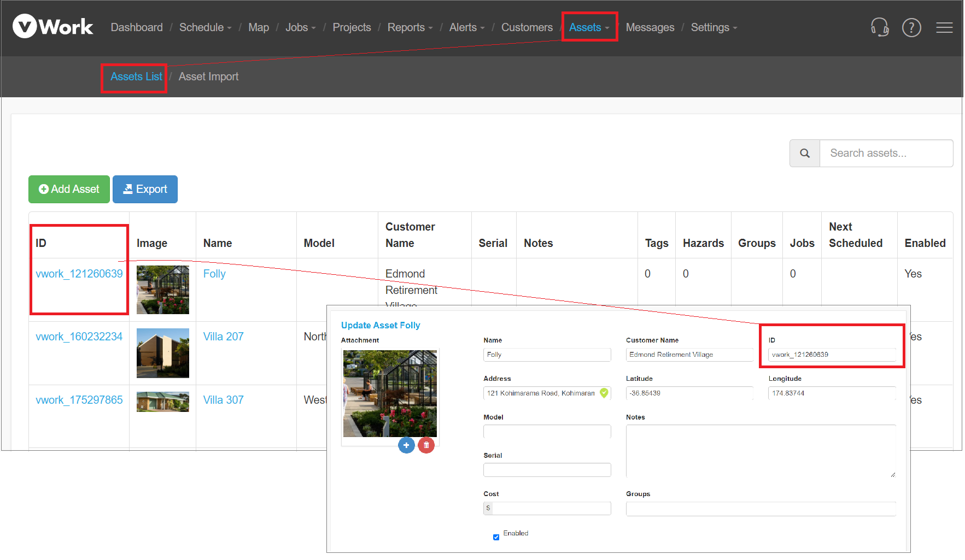Screen dimensions: 965x560
Task: Click the magnifier search icon
Action: [x=805, y=153]
